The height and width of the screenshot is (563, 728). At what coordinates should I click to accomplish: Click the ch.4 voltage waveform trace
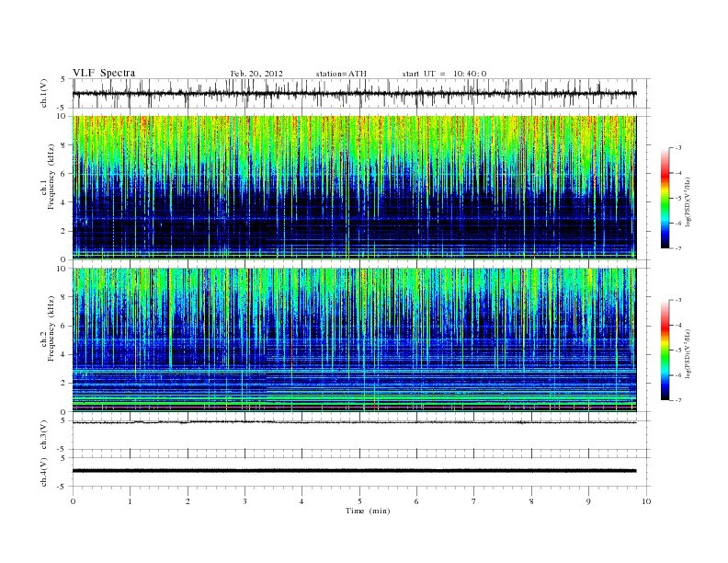click(354, 471)
